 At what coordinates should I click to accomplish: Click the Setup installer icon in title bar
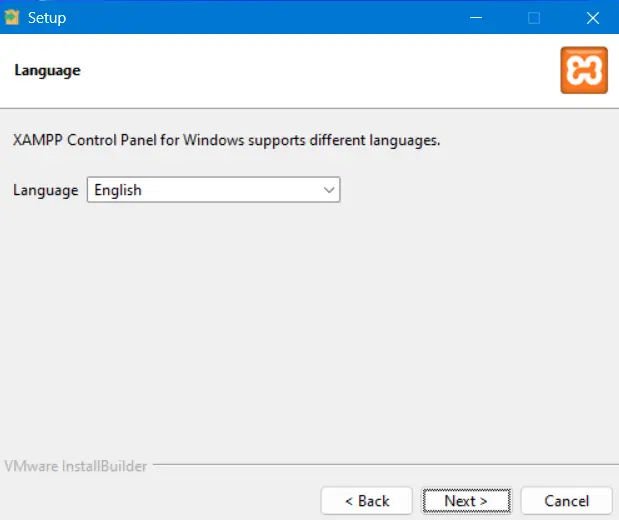pos(11,17)
